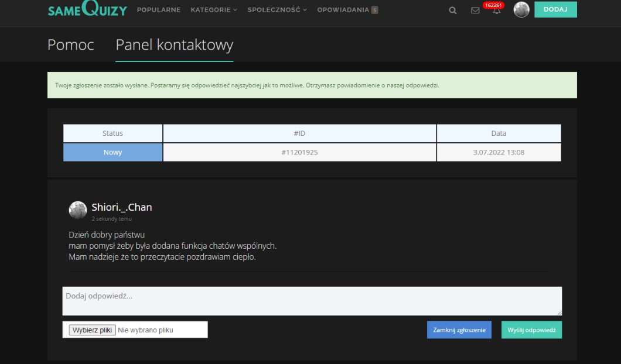Open the notifications bell icon

click(497, 11)
